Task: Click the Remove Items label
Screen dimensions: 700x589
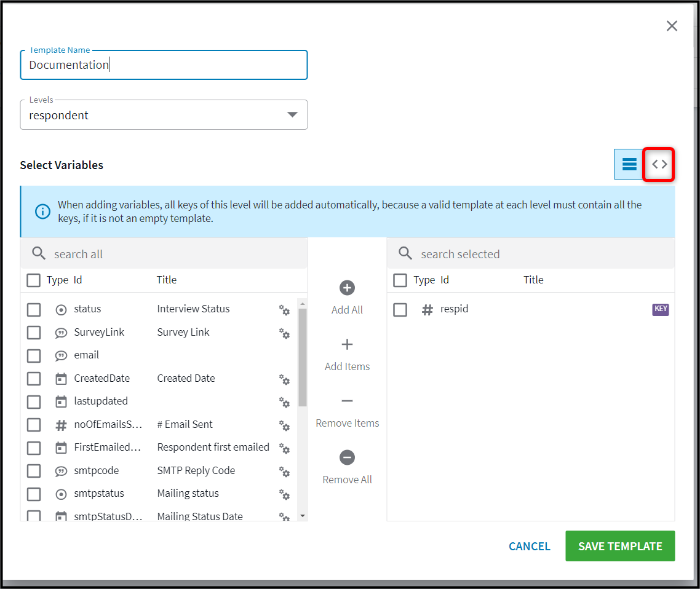Action: (x=347, y=423)
